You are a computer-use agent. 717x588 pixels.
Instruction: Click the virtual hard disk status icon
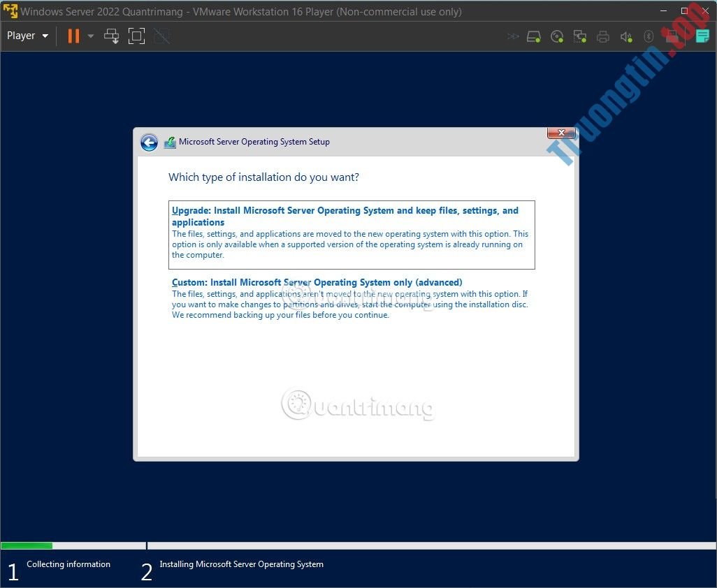pyautogui.click(x=534, y=36)
